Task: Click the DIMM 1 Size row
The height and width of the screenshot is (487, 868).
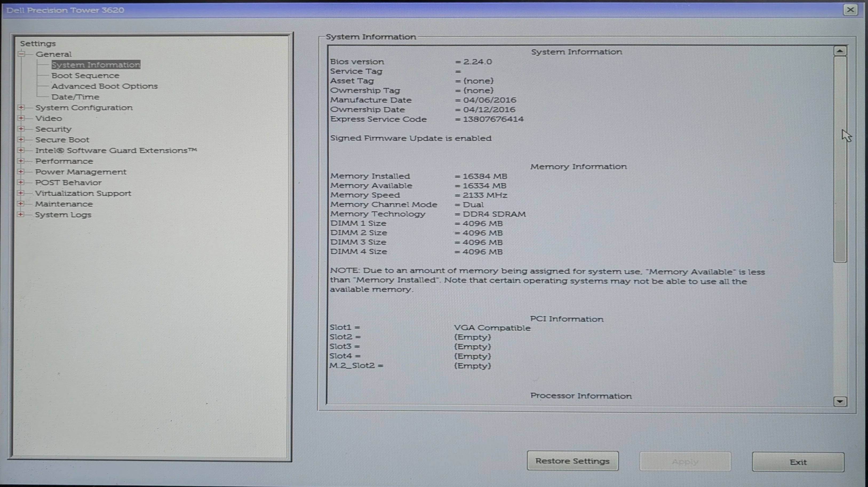Action: coord(416,223)
